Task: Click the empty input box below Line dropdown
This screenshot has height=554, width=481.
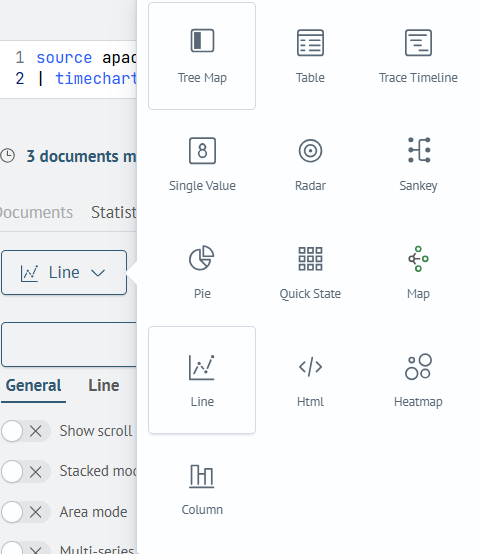Action: (x=69, y=344)
